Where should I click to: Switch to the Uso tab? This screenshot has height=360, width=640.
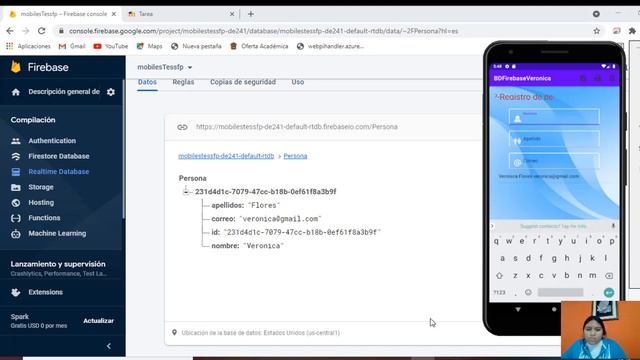[298, 82]
